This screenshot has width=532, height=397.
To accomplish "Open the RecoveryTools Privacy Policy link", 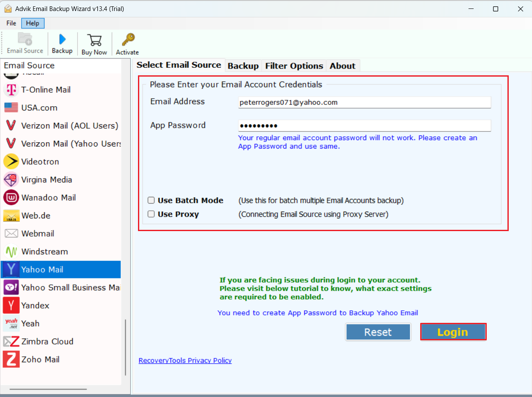I will 185,361.
